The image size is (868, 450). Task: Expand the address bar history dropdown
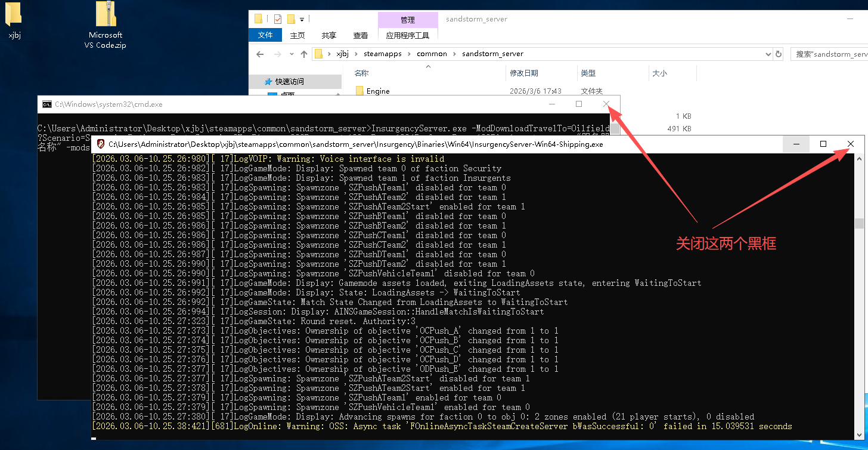[x=768, y=54]
